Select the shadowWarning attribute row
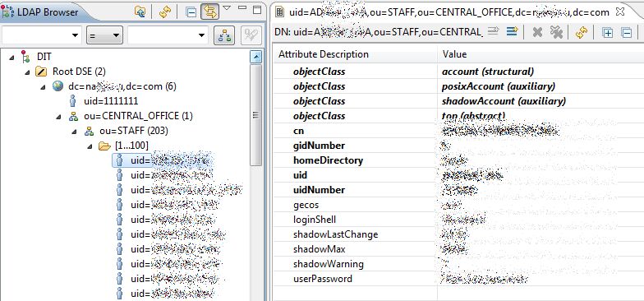The image size is (644, 301). click(458, 264)
